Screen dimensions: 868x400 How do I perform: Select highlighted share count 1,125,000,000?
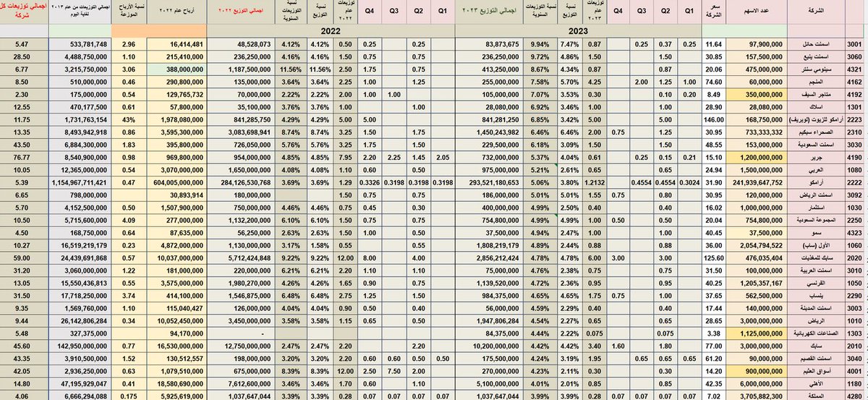click(757, 334)
